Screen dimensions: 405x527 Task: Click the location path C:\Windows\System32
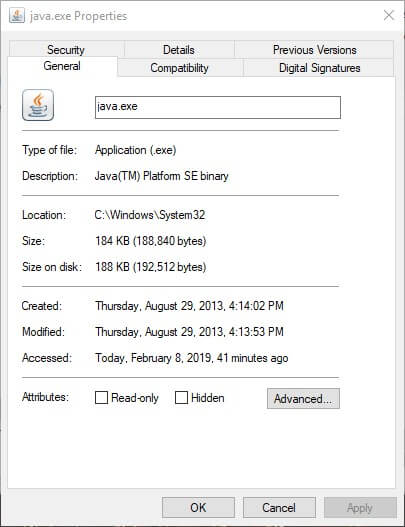[150, 215]
